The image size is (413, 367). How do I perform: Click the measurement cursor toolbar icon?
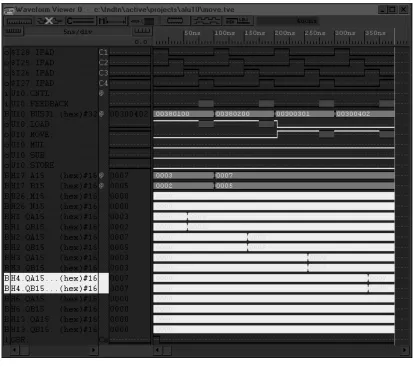tap(113, 21)
